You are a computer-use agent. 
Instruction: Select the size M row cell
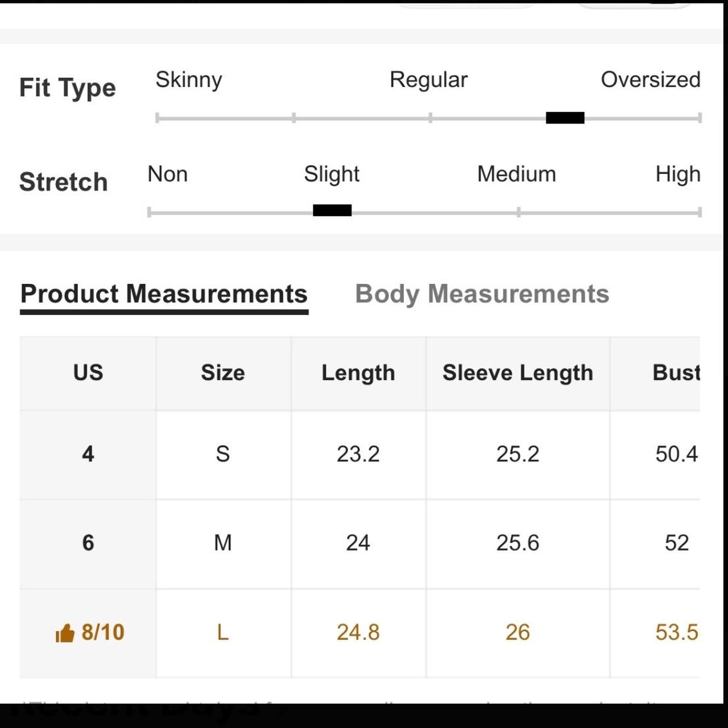[x=223, y=543]
